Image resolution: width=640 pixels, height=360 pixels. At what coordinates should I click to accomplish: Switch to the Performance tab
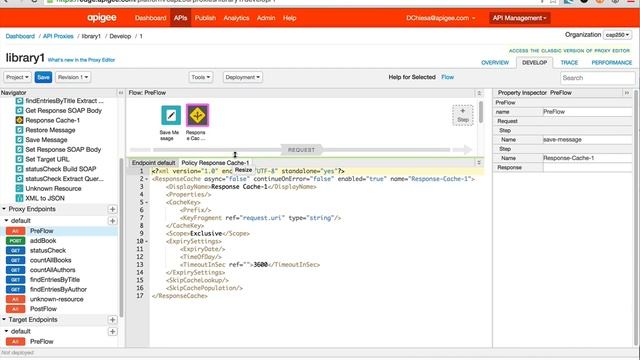click(x=611, y=63)
